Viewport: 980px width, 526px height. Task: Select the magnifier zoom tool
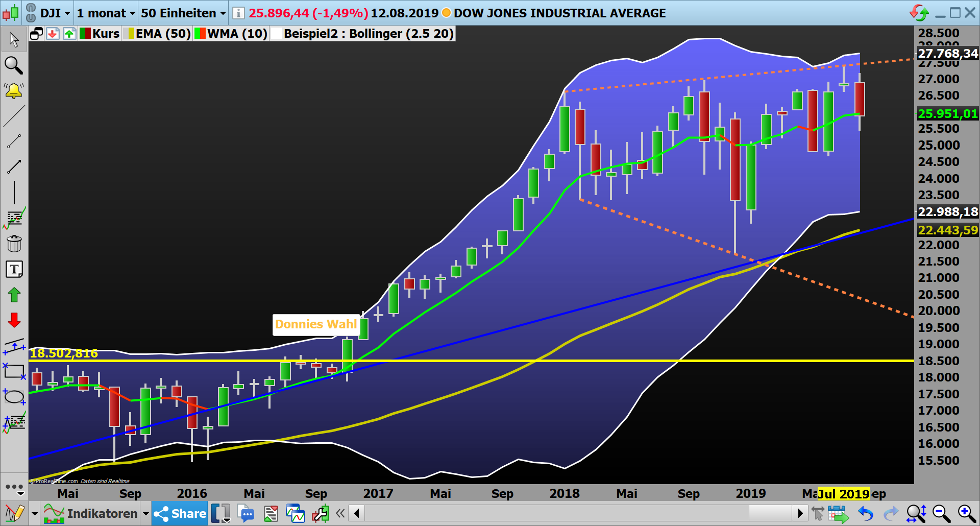[x=14, y=66]
